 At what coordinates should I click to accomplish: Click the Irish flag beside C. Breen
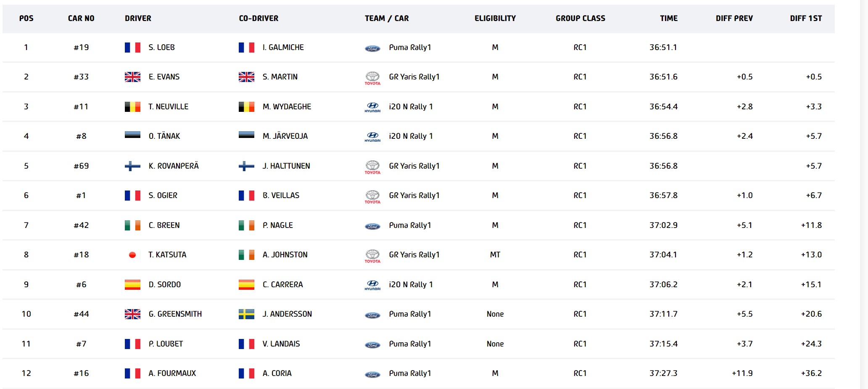[132, 225]
